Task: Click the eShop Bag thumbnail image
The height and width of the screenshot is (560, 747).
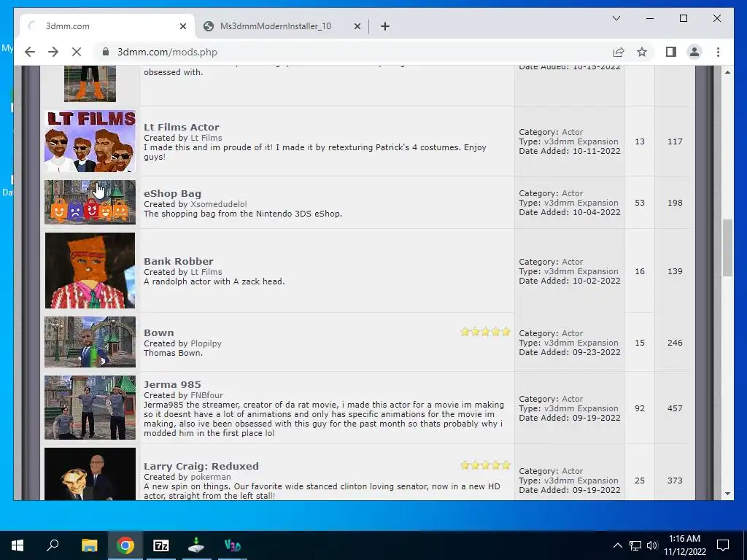Action: 90,203
